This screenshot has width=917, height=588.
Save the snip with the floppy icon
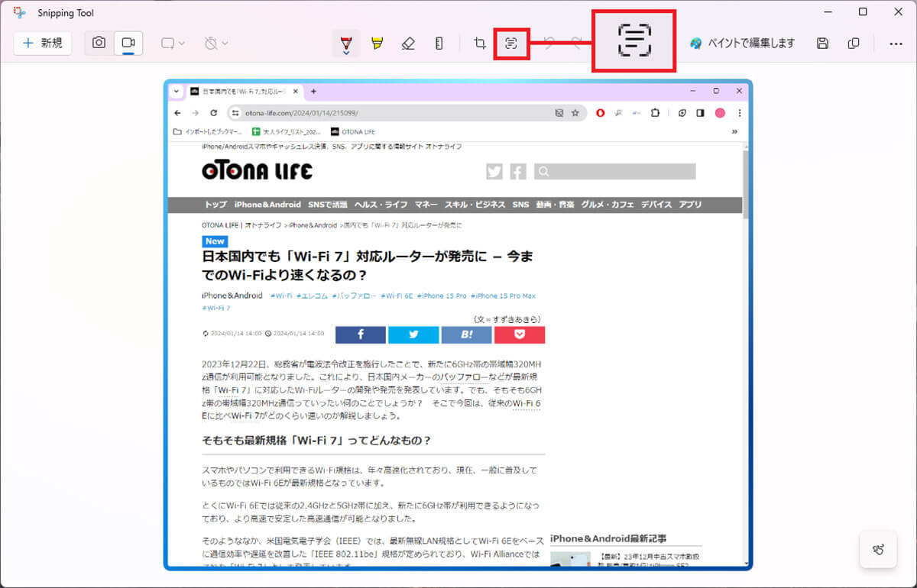coord(822,44)
